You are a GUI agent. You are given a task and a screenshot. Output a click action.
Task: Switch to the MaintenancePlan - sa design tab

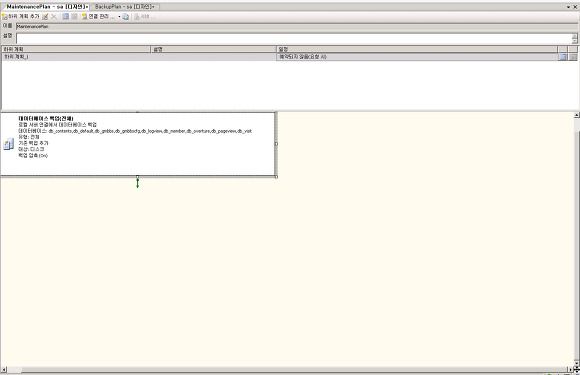pos(47,7)
